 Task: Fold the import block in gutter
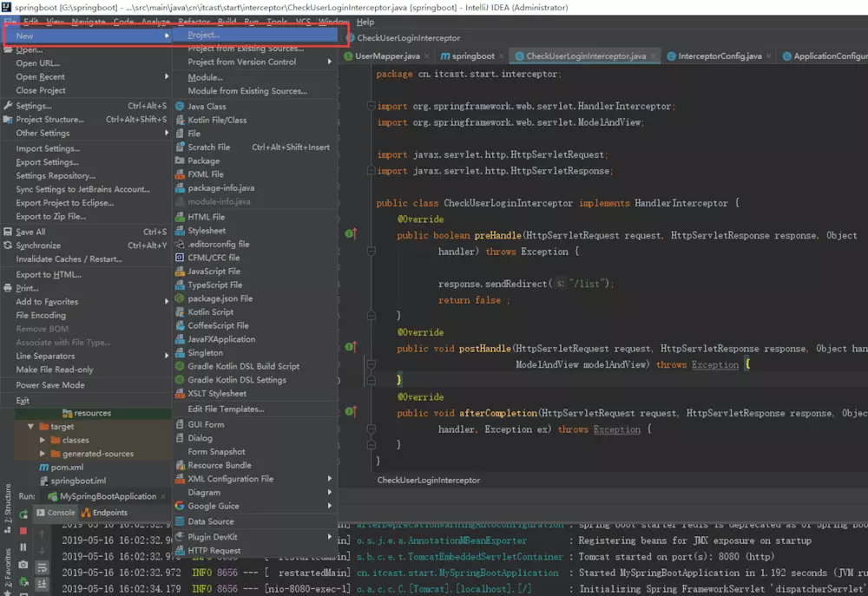coord(372,106)
